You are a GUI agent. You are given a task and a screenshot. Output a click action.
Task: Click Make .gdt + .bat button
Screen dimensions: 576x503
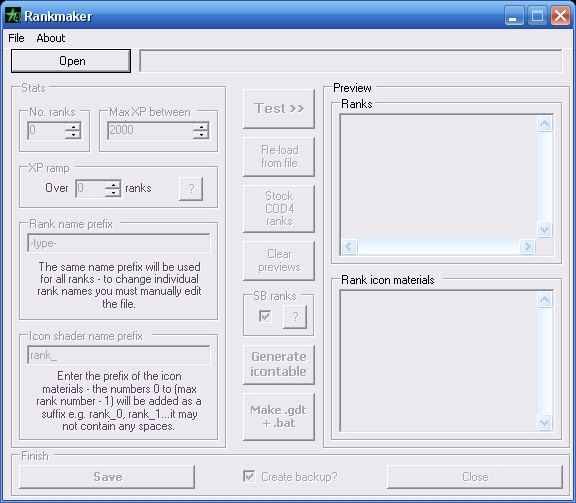point(279,417)
